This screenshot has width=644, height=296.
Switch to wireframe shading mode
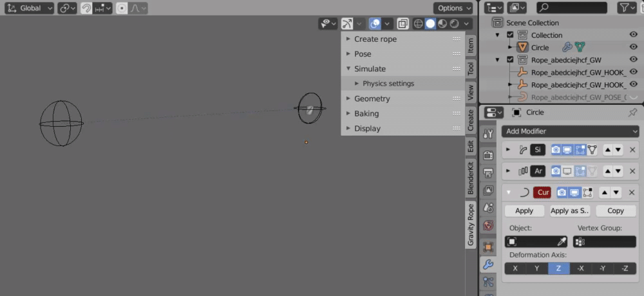click(418, 24)
